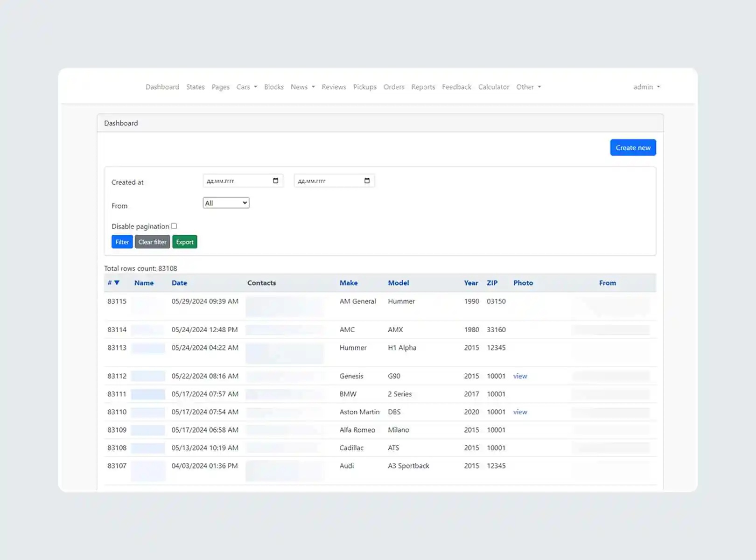View photo for Aston Martin DBS
Screen dimensions: 756x560
[x=520, y=412]
